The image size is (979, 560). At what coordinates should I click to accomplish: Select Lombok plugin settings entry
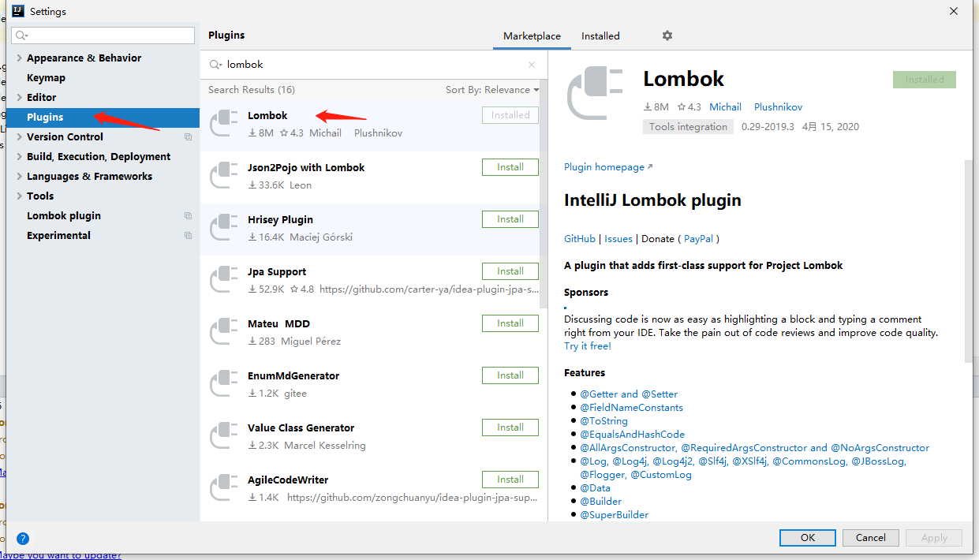64,216
